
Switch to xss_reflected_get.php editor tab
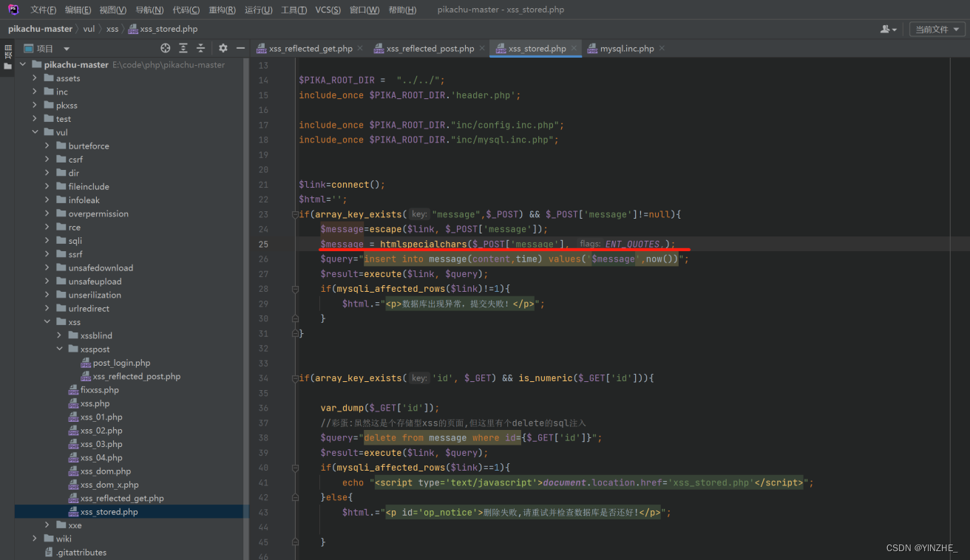(311, 49)
